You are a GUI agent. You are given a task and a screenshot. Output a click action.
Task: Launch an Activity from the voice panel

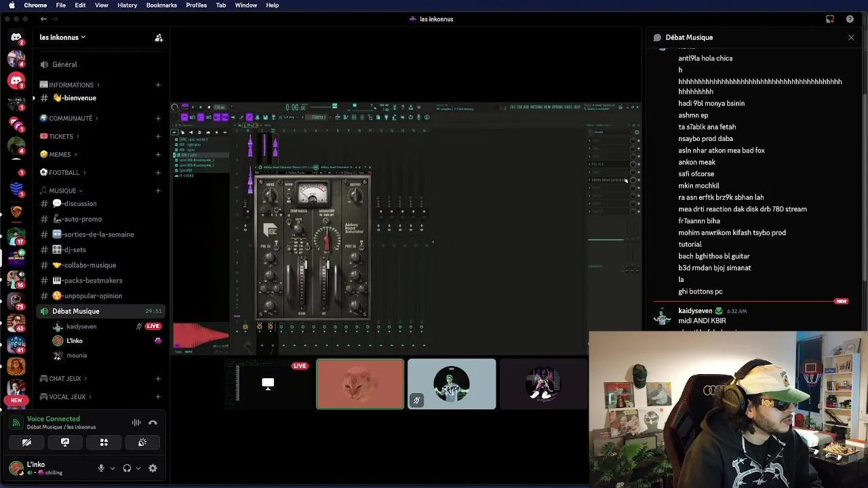[x=104, y=442]
